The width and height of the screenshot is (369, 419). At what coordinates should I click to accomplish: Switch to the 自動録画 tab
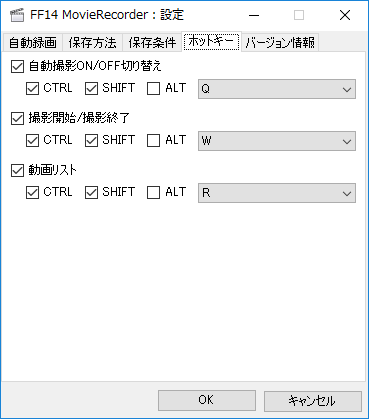33,43
